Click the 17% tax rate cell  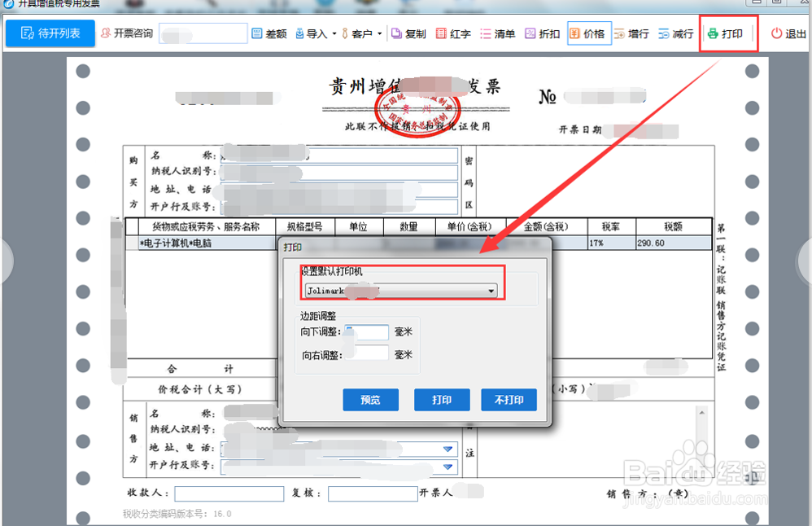pyautogui.click(x=612, y=243)
